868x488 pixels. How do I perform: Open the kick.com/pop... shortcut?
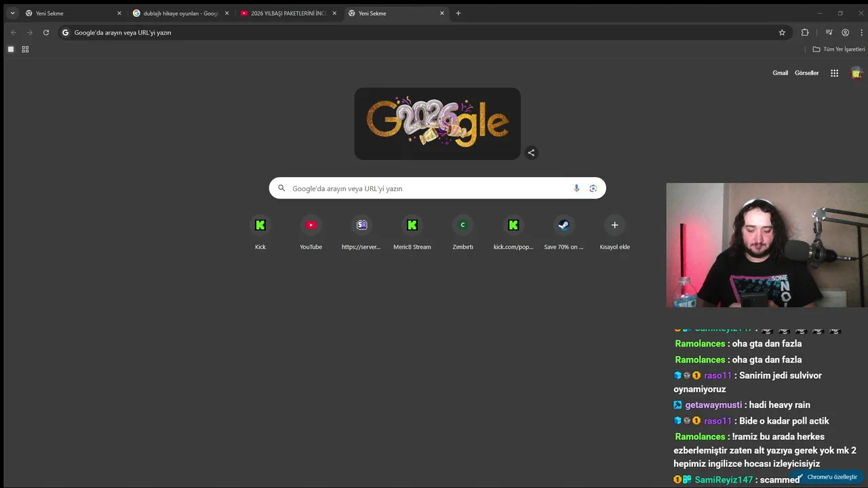(513, 232)
